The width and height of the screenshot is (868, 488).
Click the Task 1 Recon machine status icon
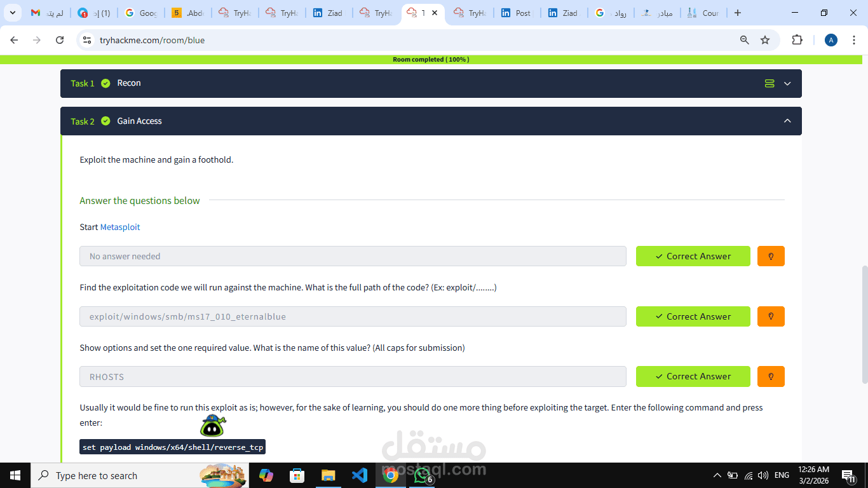770,83
